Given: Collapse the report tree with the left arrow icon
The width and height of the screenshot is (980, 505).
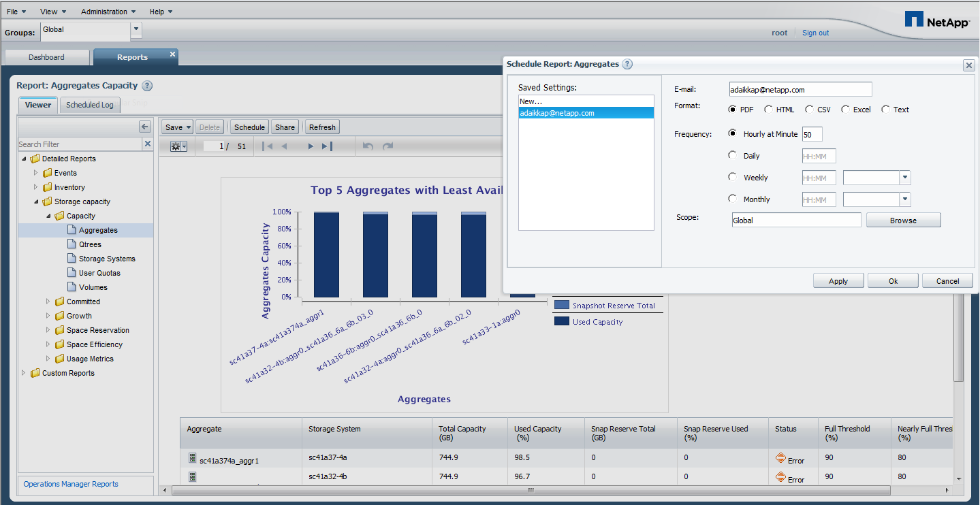Looking at the screenshot, I should coord(144,127).
